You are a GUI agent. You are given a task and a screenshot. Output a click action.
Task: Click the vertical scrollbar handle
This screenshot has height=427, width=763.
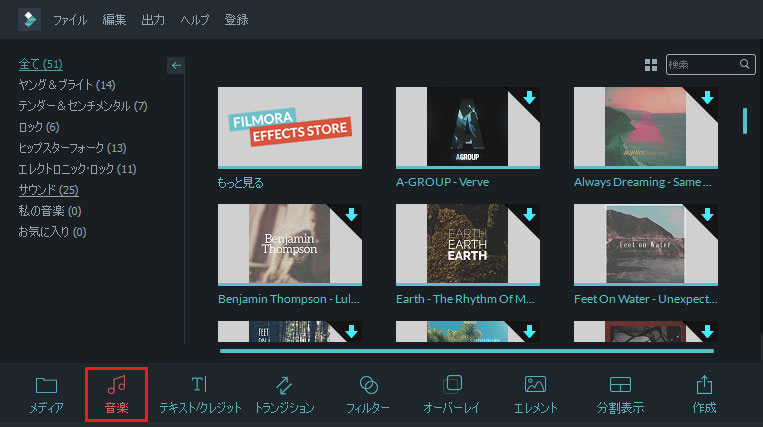745,121
